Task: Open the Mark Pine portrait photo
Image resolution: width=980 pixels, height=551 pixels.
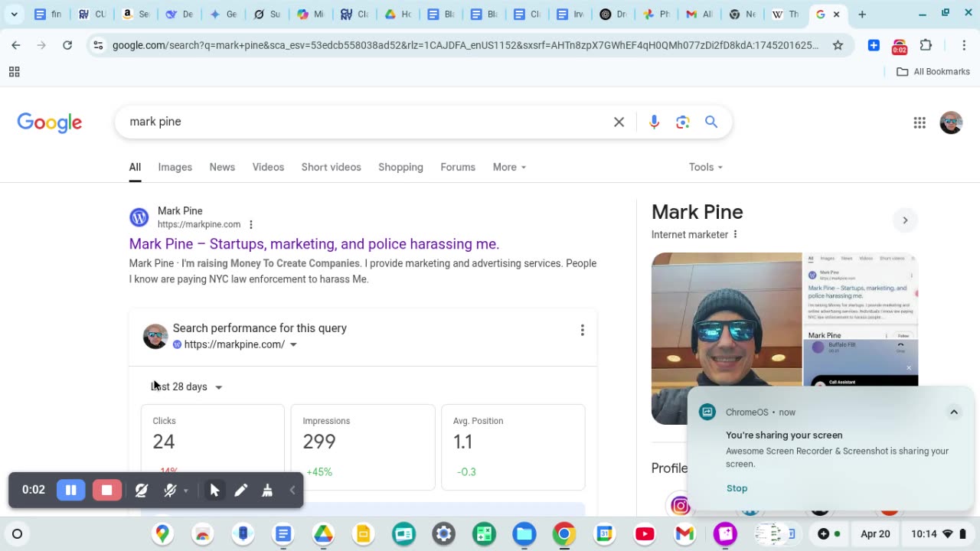Action: [727, 338]
